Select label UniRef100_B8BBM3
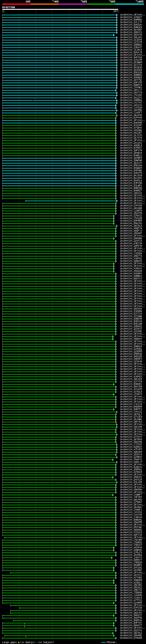 (x=131, y=75)
